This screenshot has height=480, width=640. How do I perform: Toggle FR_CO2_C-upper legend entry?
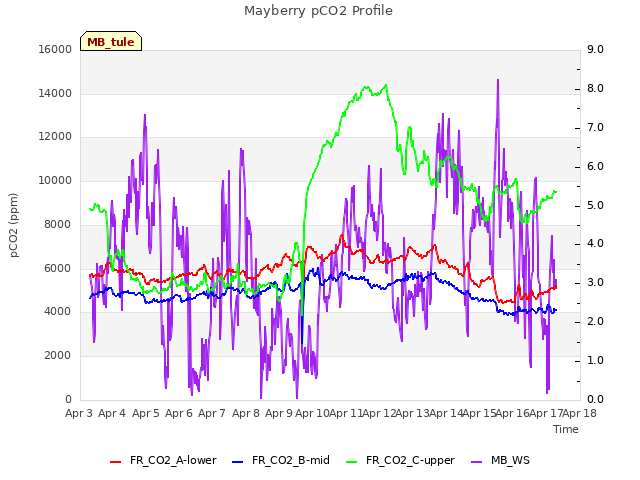(x=400, y=460)
